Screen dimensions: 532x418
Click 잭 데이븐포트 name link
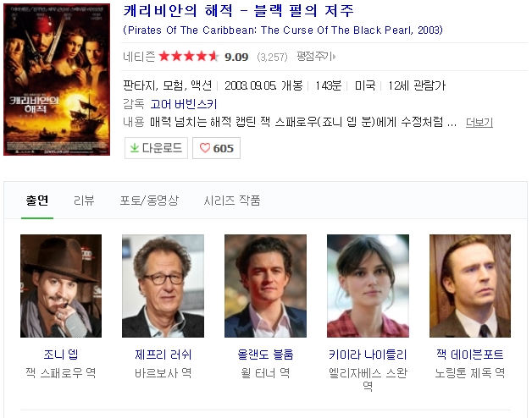[470, 355]
